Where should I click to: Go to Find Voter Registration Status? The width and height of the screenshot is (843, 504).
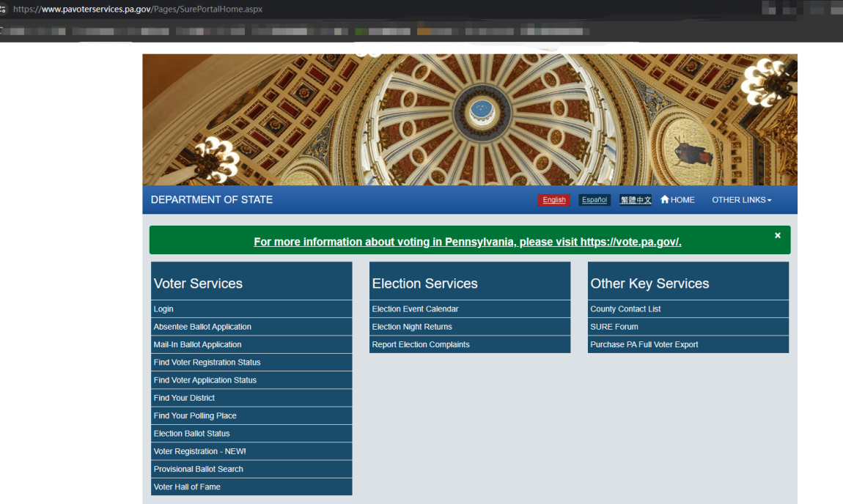(x=207, y=363)
